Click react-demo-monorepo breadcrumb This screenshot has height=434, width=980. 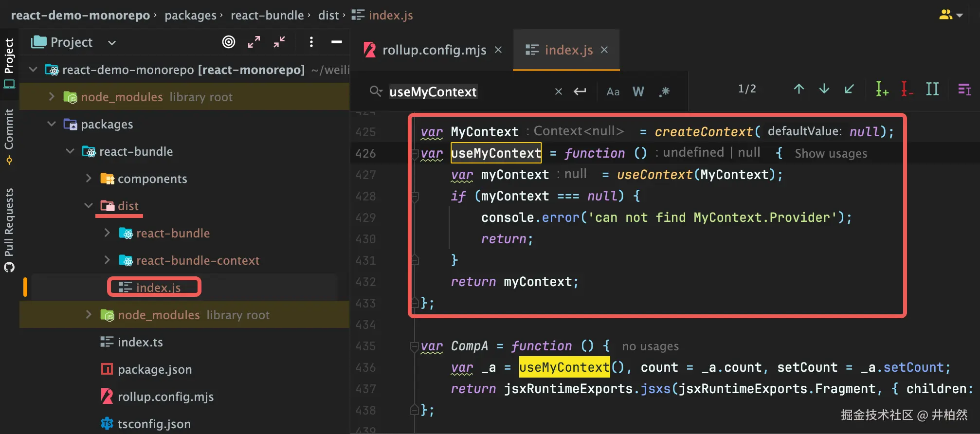click(x=80, y=15)
